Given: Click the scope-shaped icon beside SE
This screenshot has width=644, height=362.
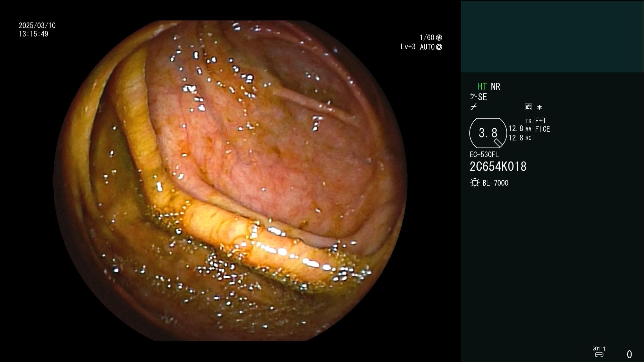Looking at the screenshot, I should pyautogui.click(x=473, y=97).
